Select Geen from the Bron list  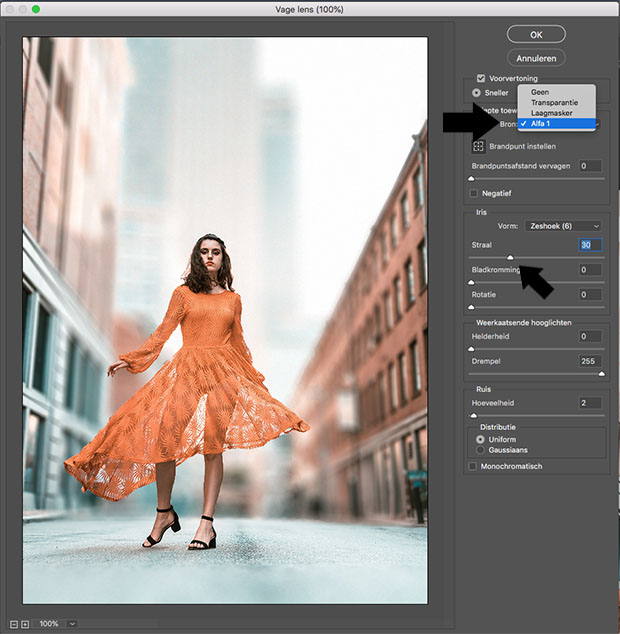pos(540,92)
